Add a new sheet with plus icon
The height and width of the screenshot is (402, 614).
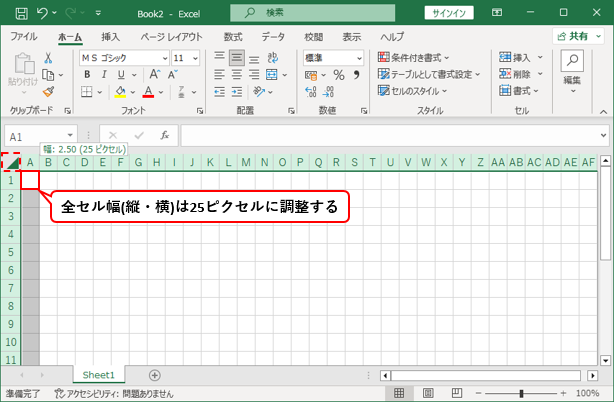pyautogui.click(x=155, y=375)
